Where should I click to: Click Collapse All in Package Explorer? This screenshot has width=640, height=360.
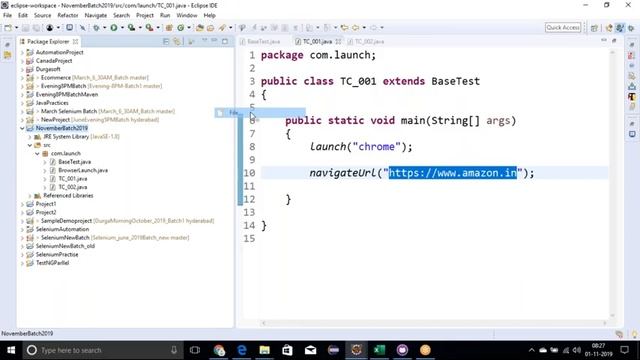tap(166, 41)
